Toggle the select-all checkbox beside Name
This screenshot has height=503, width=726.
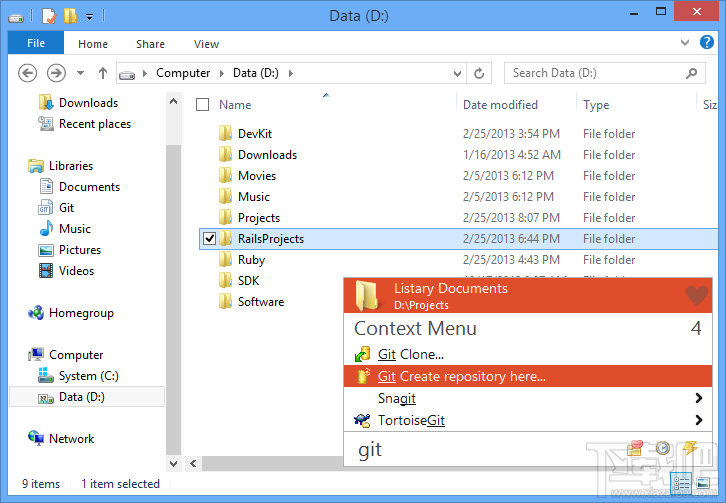point(202,105)
